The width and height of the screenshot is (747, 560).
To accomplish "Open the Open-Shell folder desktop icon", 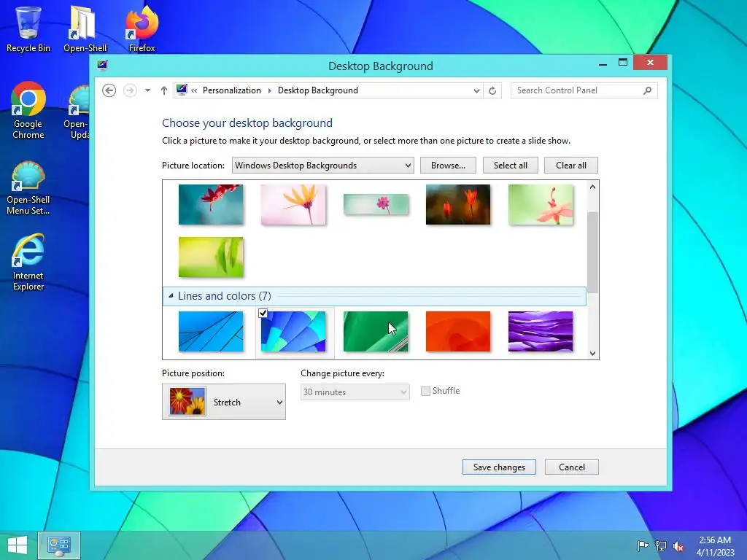I will coord(85,28).
